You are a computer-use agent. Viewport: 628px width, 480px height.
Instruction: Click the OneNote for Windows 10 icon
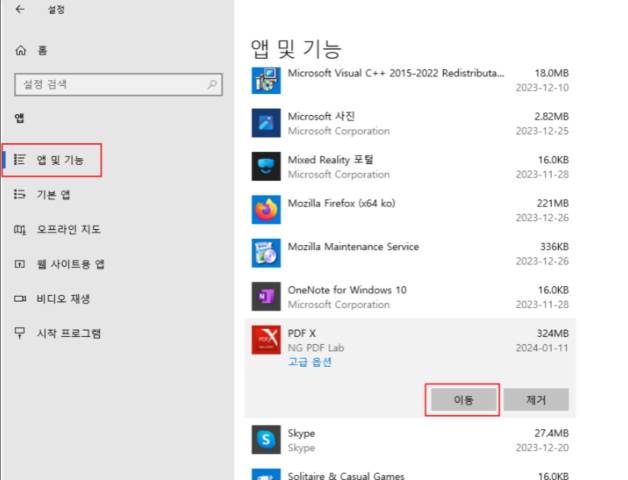pos(266,297)
